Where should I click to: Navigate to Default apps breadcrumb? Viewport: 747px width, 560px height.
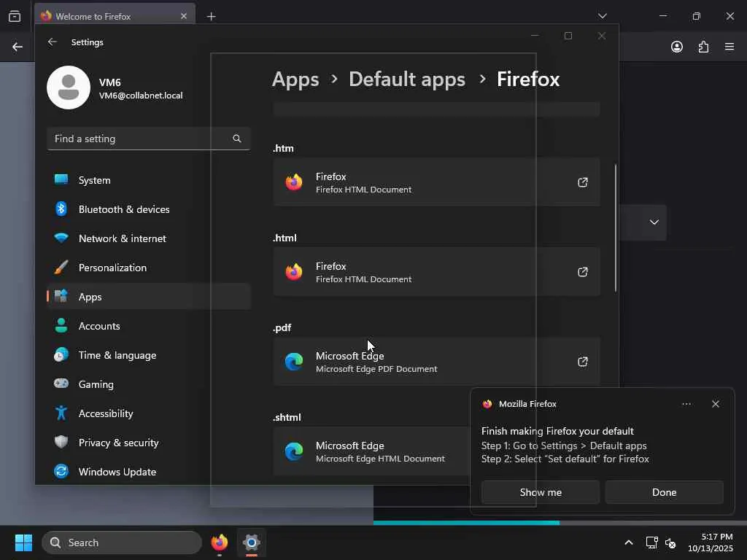[407, 79]
